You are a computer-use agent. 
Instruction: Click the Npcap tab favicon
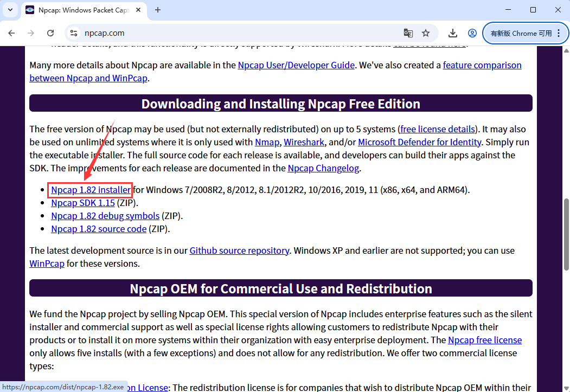(30, 10)
